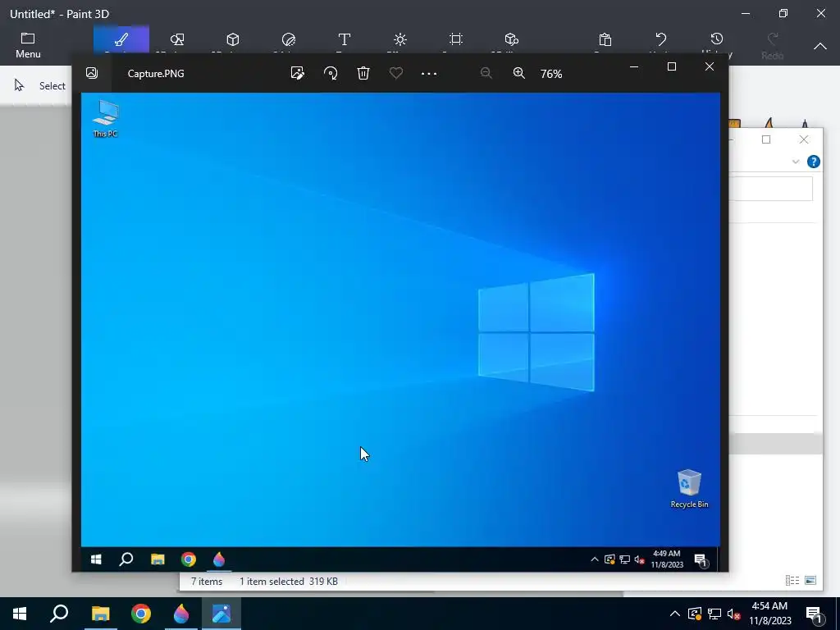Image resolution: width=840 pixels, height=630 pixels.
Task: Minimize the Photos viewer window
Action: pos(634,66)
